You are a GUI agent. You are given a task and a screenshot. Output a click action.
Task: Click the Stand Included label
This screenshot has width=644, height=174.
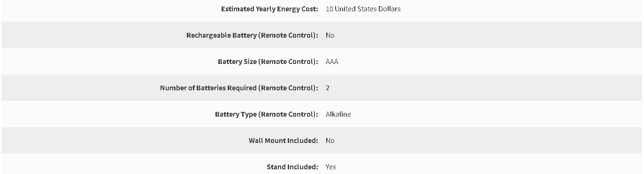(x=292, y=167)
